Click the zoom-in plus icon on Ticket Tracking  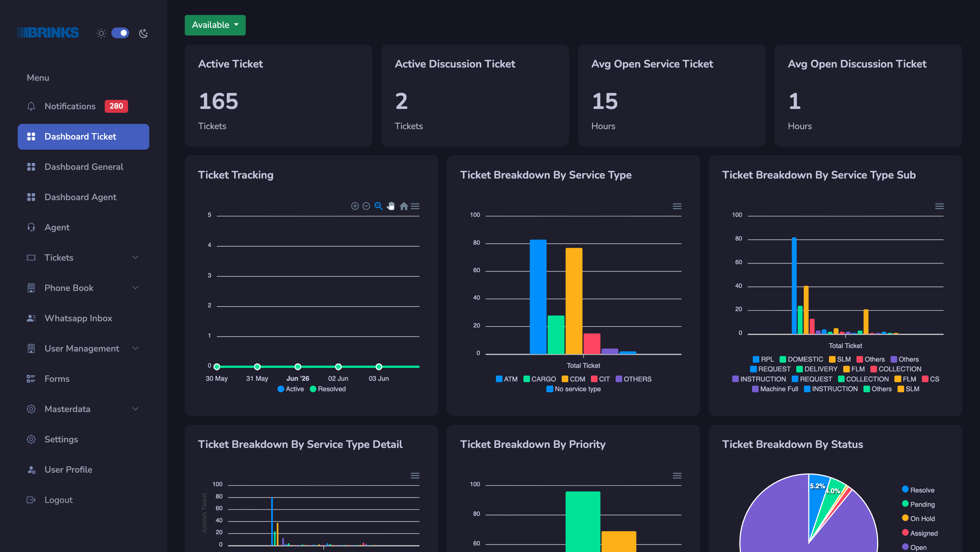pos(355,206)
